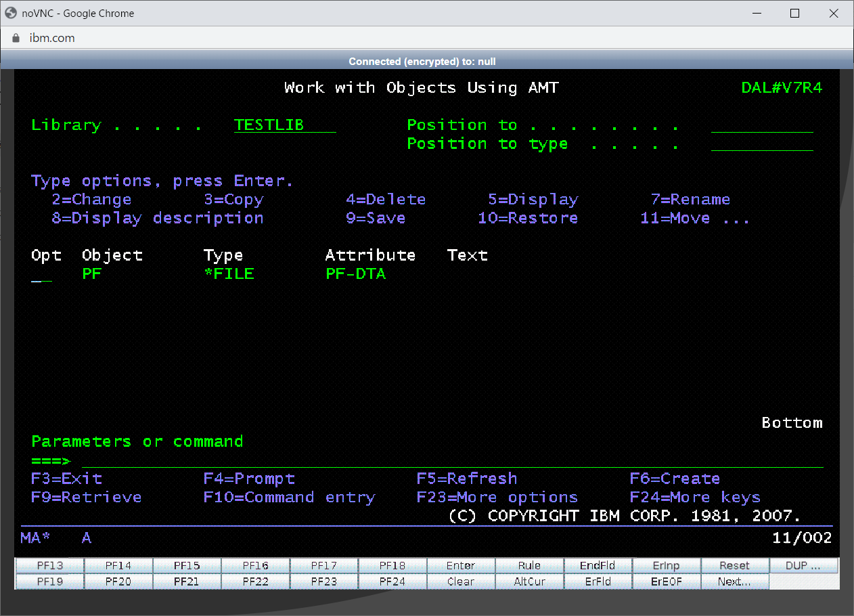This screenshot has width=854, height=616.
Task: Click the ibm.com address in the URL bar
Action: click(52, 38)
